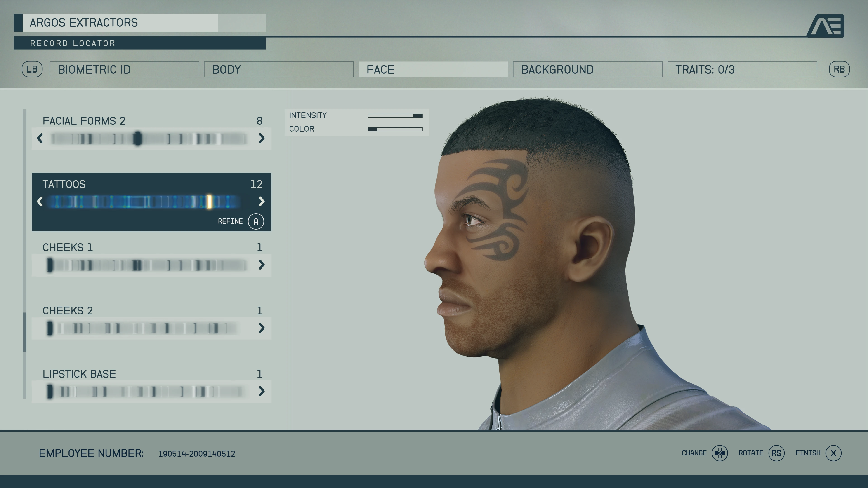Open the Background tab

pos(587,69)
